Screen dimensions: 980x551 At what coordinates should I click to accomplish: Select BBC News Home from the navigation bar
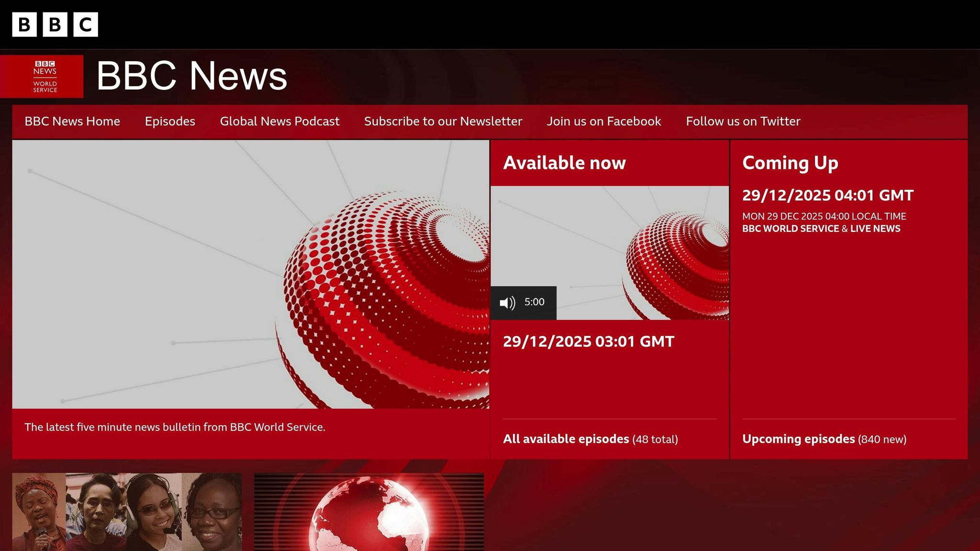point(72,121)
